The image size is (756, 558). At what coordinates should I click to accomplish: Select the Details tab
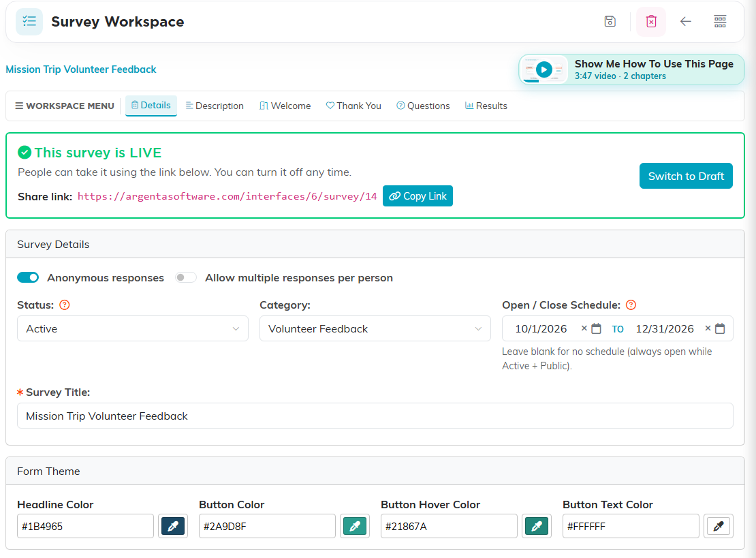[151, 106]
